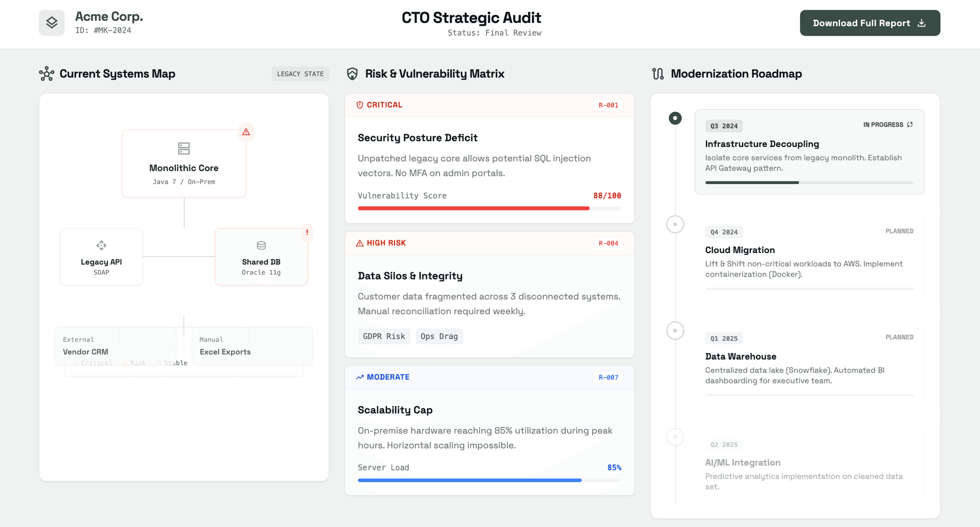Viewport: 980px width, 527px height.
Task: Open the Data Warehouse roadmap card
Action: pos(809,364)
